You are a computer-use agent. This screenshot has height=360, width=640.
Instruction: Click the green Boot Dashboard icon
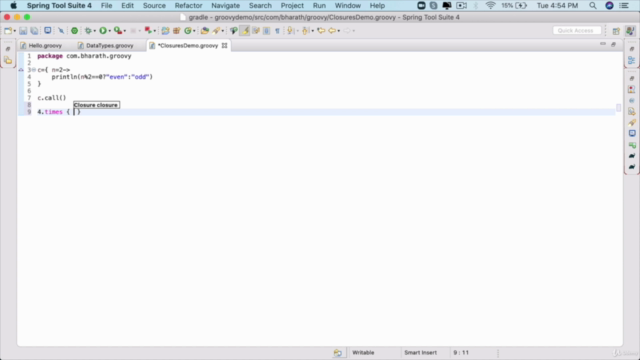tap(74, 31)
